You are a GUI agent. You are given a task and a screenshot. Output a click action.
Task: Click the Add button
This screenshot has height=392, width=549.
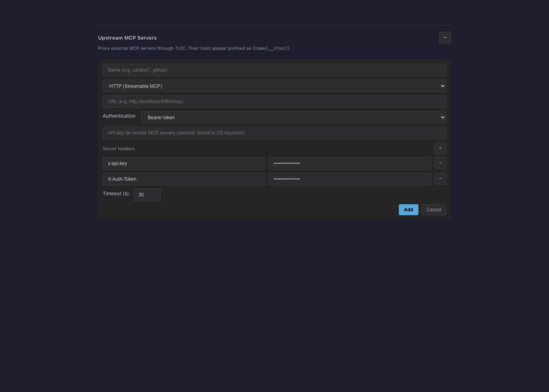(408, 210)
